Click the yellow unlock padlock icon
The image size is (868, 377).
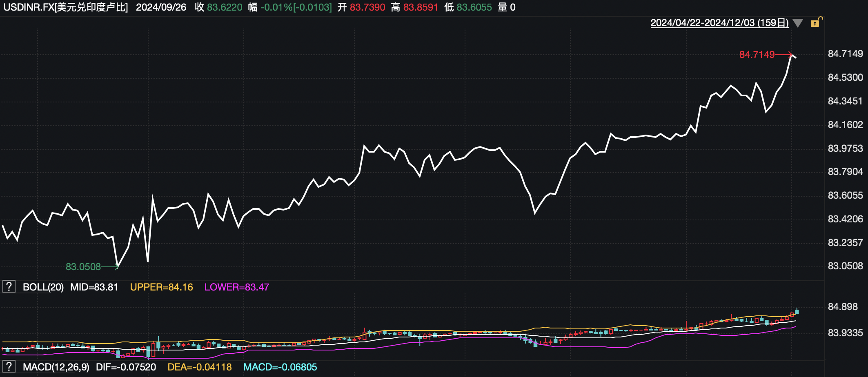(816, 22)
